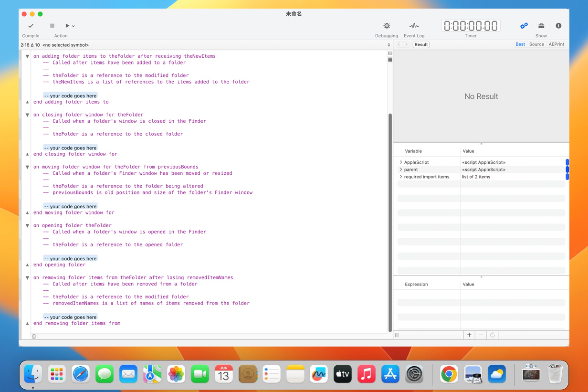Switch result view to Best
This screenshot has height=392, width=588.
[520, 44]
